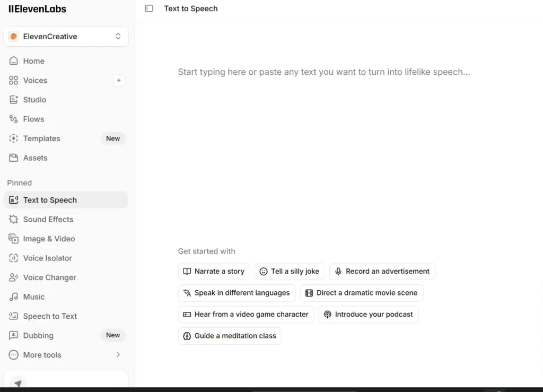This screenshot has width=543, height=392.
Task: Open Sound Effects tool
Action: (66, 220)
